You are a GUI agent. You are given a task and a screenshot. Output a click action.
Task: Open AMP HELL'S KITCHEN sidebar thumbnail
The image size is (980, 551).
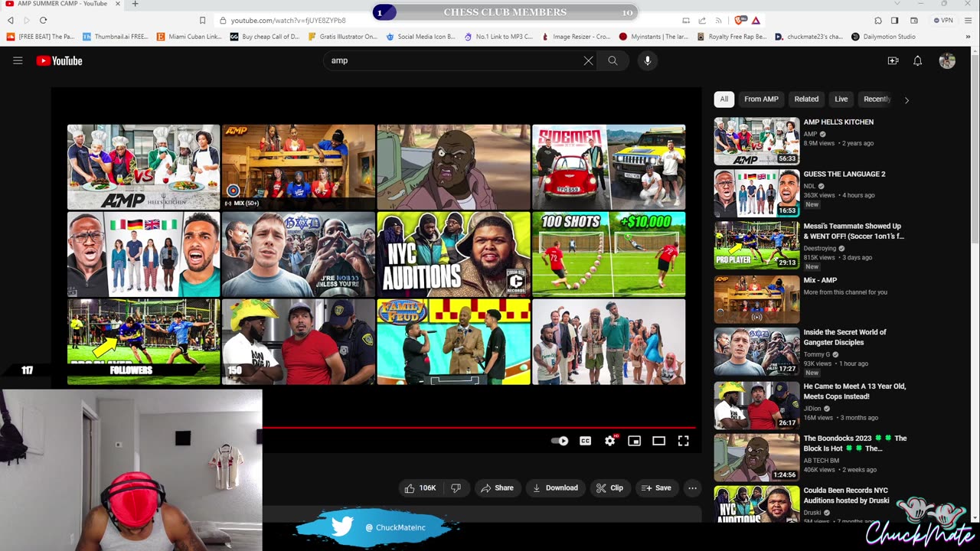tap(756, 141)
